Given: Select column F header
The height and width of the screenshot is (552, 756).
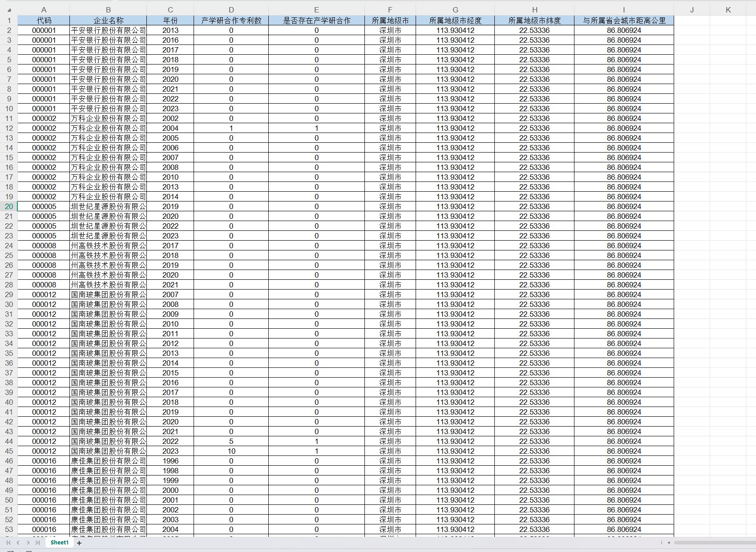Looking at the screenshot, I should click(390, 10).
